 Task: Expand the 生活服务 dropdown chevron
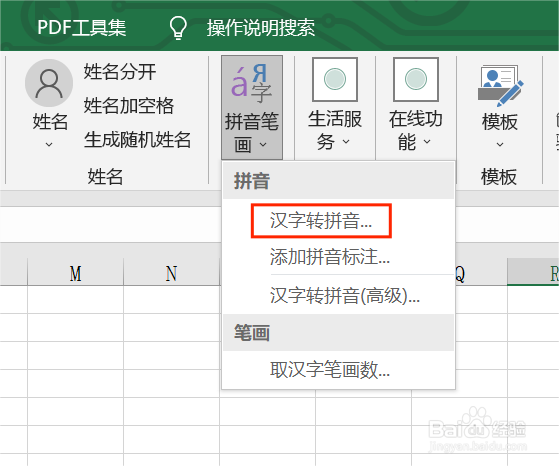click(346, 142)
